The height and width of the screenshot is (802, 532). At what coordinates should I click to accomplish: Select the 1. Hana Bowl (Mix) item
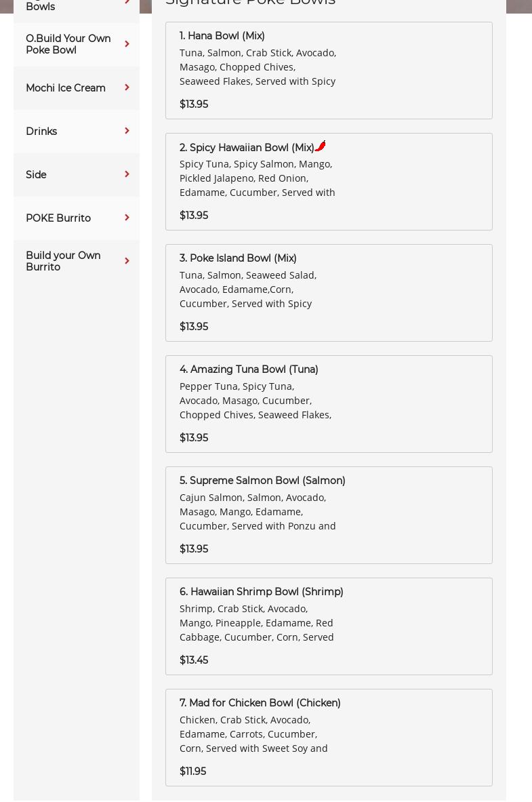coord(222,36)
